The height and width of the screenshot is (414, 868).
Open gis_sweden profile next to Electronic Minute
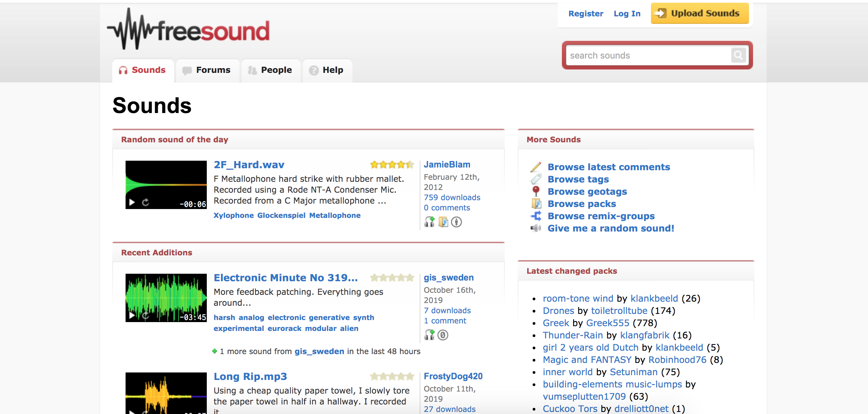click(x=449, y=277)
